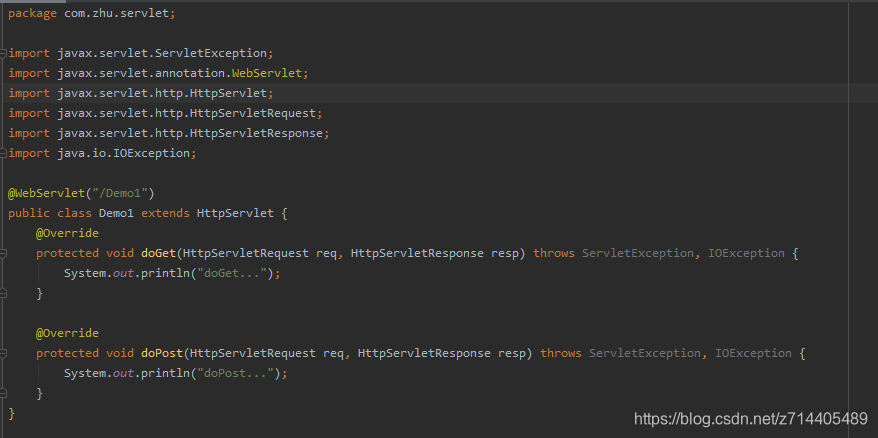Click fold end marker closing the doPost method
This screenshot has height=438, width=878.
[x=3, y=393]
